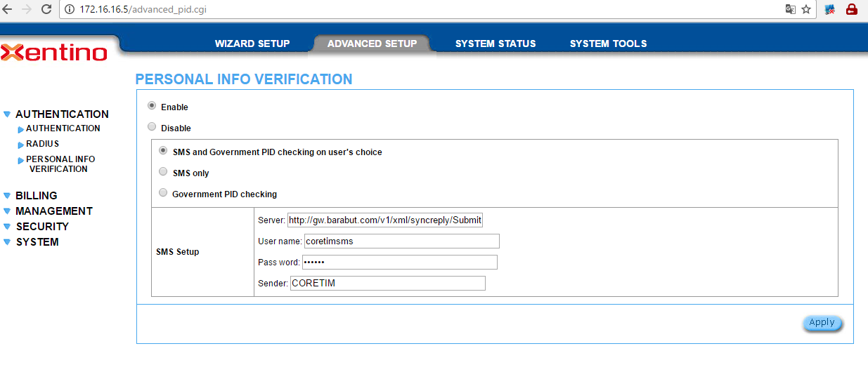Screen dimensions: 868x365
Task: Expand the MANAGEMENT sidebar section
Action: coord(54,211)
